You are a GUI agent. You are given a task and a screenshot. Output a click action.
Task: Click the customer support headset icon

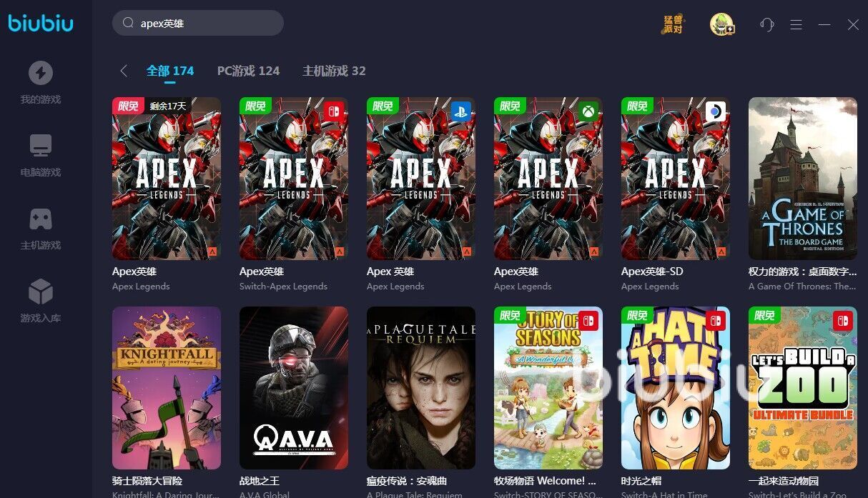tap(767, 24)
